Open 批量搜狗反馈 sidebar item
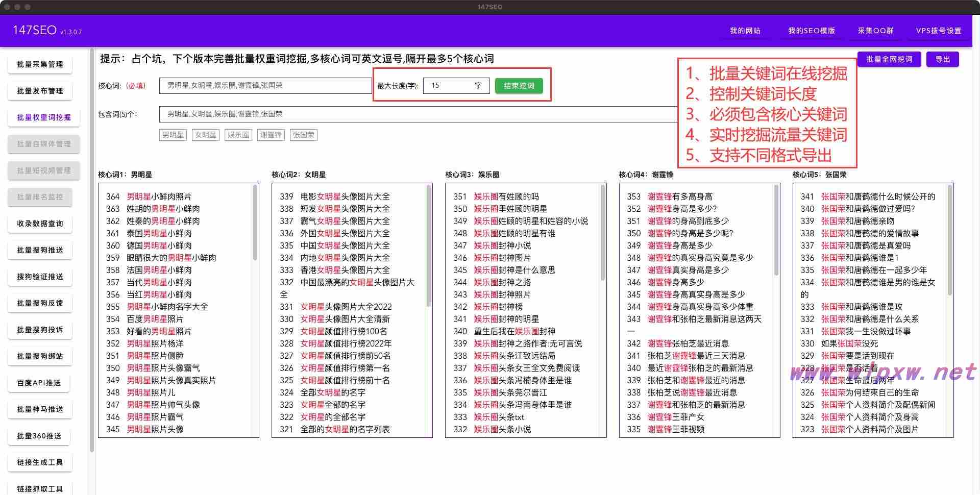The width and height of the screenshot is (980, 495). [x=40, y=303]
